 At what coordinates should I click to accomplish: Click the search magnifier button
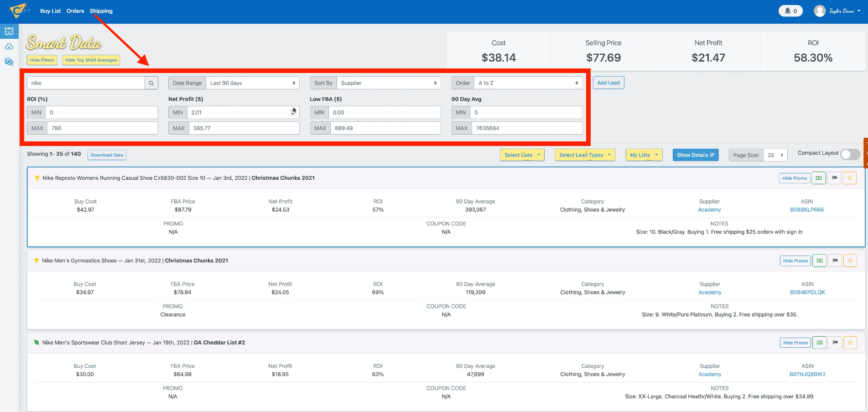click(151, 83)
